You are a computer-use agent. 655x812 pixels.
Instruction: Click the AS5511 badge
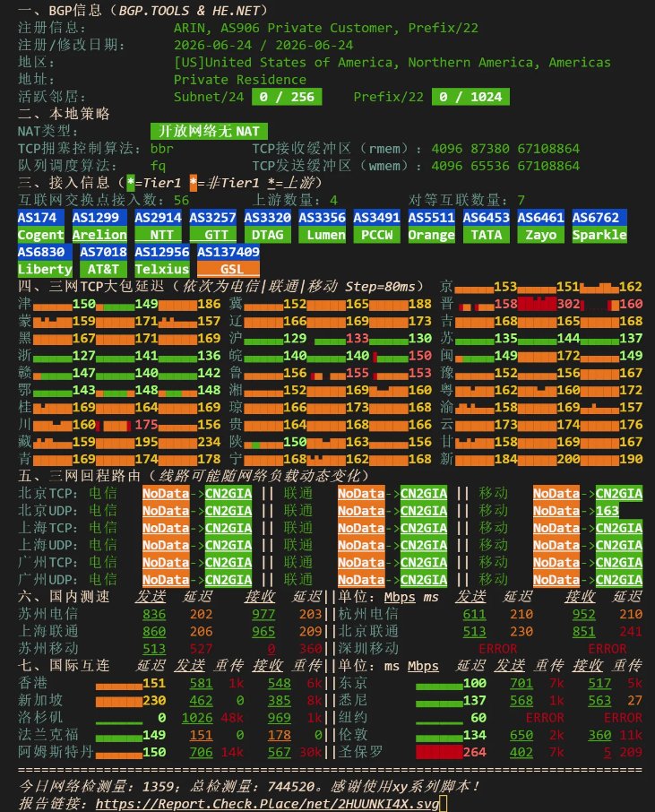pyautogui.click(x=431, y=218)
